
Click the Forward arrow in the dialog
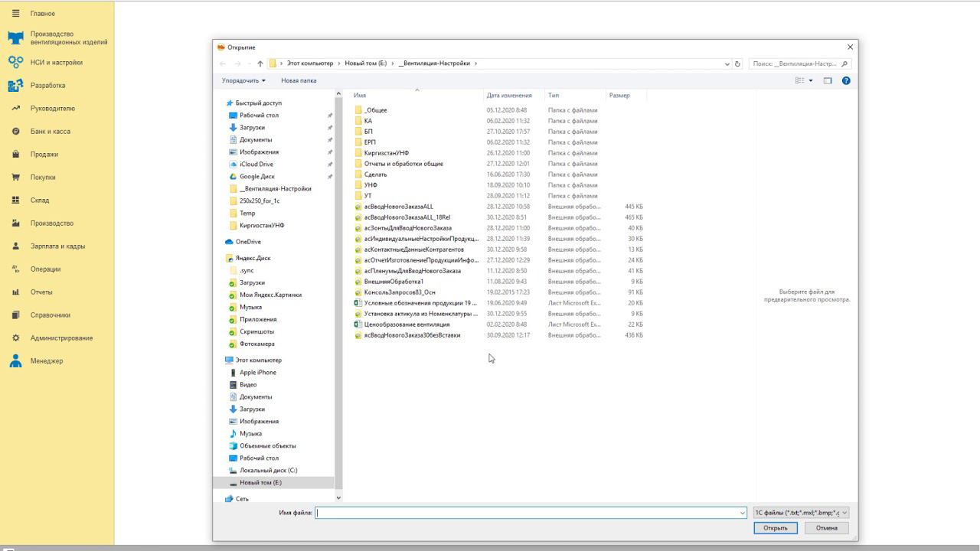pyautogui.click(x=237, y=64)
